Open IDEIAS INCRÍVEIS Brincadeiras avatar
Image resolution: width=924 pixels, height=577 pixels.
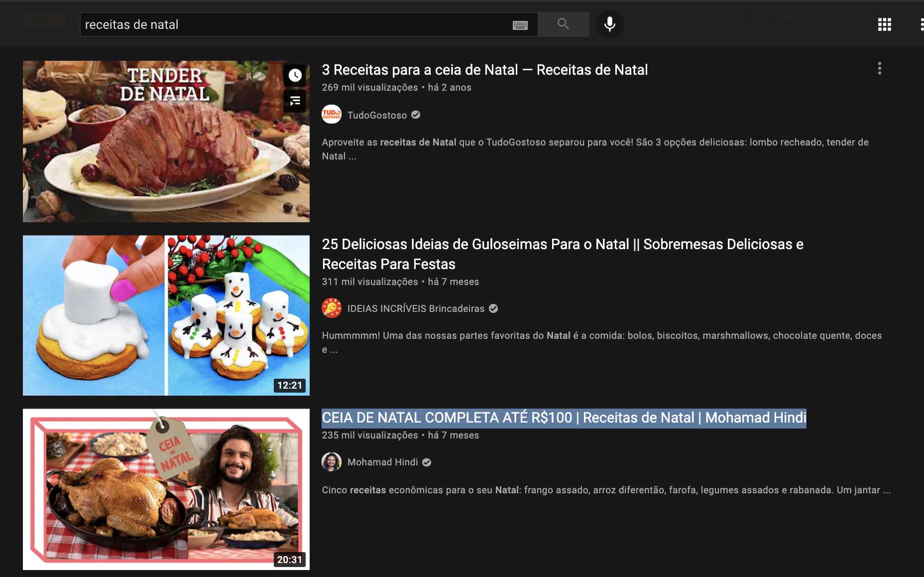(x=331, y=308)
